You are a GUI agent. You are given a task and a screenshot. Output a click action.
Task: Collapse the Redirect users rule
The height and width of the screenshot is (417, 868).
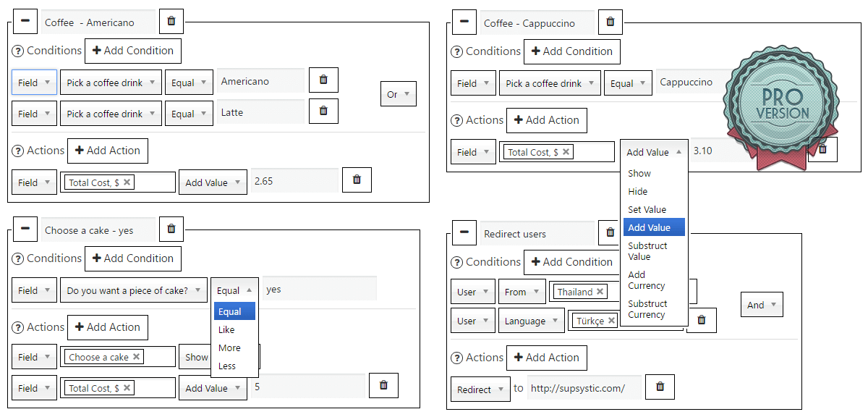[464, 232]
